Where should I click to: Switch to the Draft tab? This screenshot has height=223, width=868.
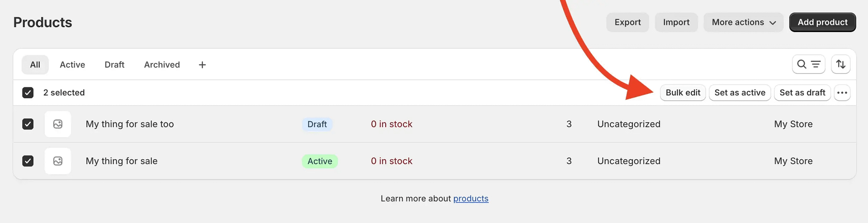point(114,65)
